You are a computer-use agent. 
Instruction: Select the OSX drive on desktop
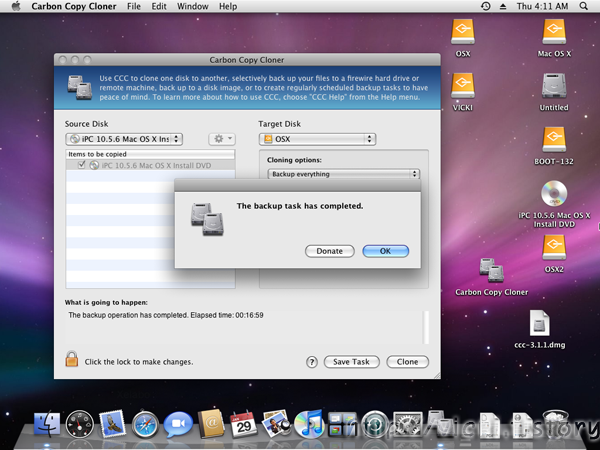coord(463,33)
